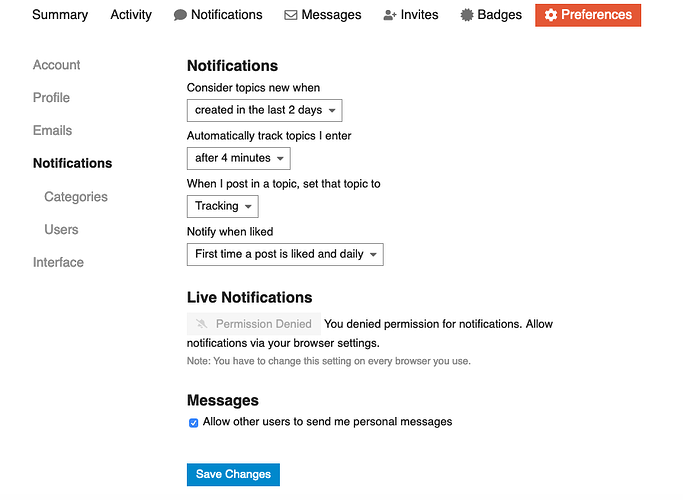The width and height of the screenshot is (683, 500).
Task: Click the Invites add-user icon
Action: (390, 15)
